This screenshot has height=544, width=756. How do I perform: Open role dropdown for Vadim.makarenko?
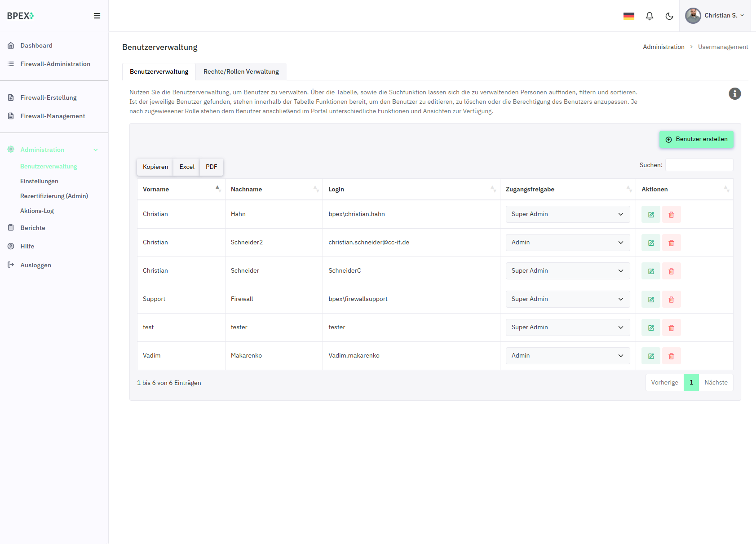pyautogui.click(x=567, y=356)
